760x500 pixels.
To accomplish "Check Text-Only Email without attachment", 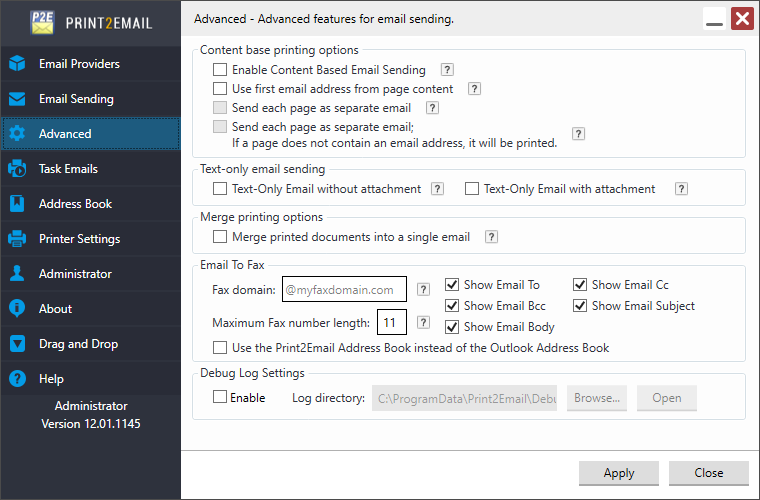I will (220, 188).
